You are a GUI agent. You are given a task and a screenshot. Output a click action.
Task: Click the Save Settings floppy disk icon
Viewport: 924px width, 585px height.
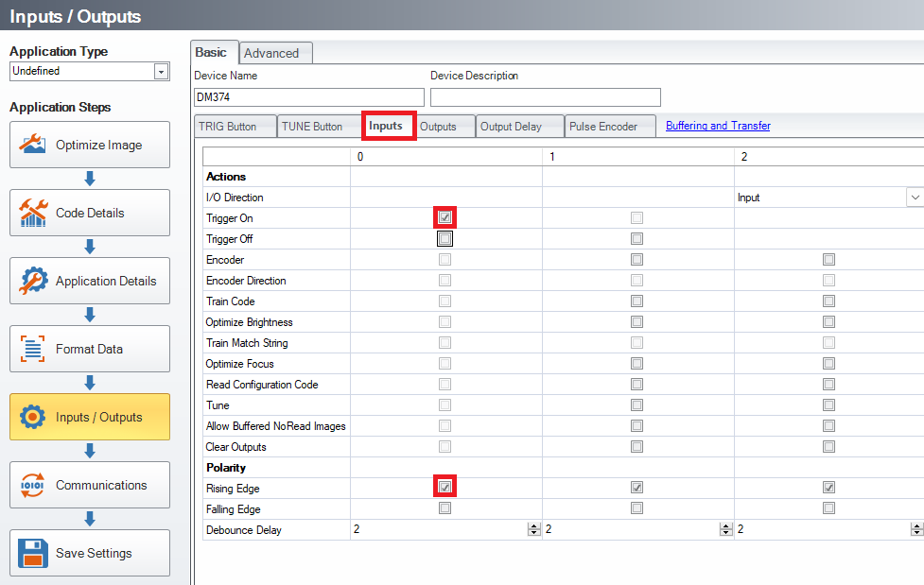click(33, 554)
